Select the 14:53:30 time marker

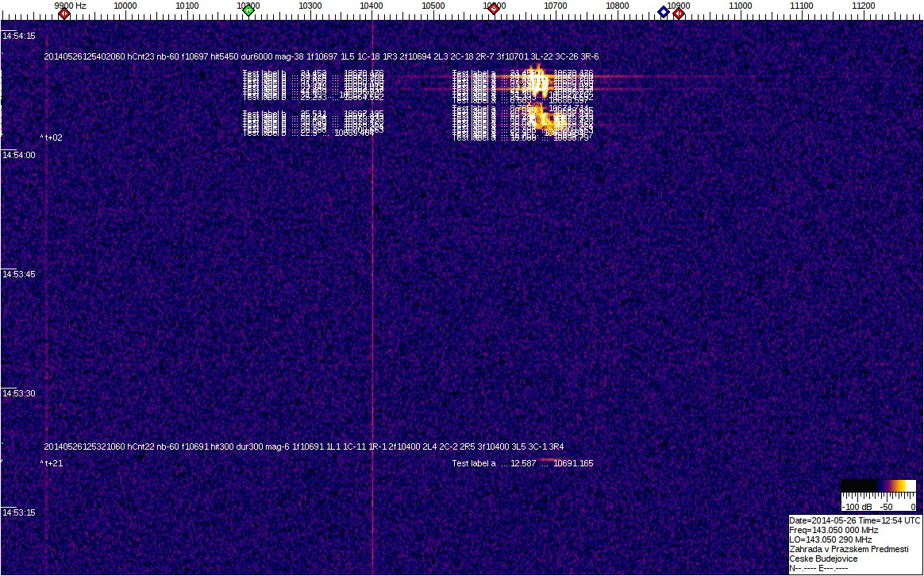[x=18, y=394]
